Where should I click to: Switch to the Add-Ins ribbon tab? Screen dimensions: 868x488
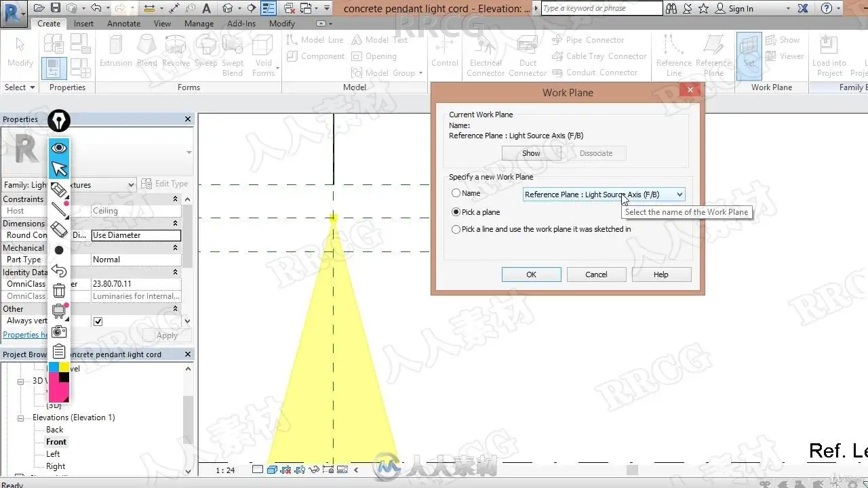point(241,24)
